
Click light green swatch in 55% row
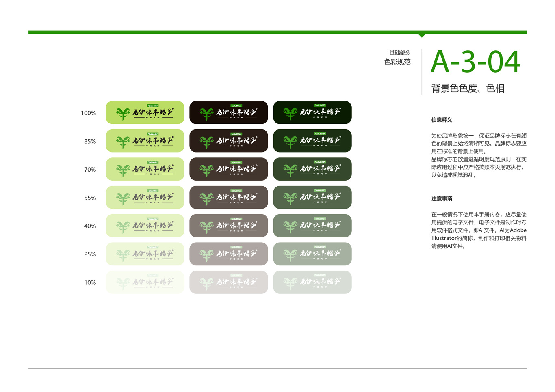[x=145, y=198]
